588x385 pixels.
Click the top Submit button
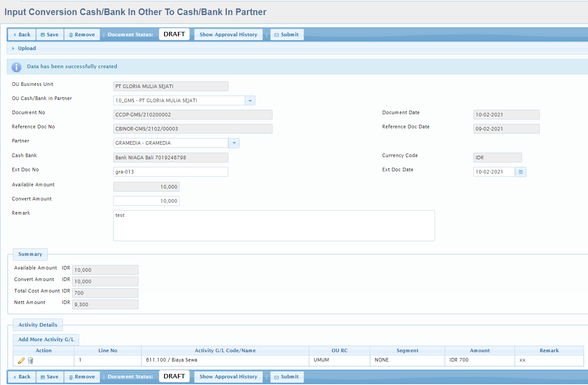tap(287, 35)
